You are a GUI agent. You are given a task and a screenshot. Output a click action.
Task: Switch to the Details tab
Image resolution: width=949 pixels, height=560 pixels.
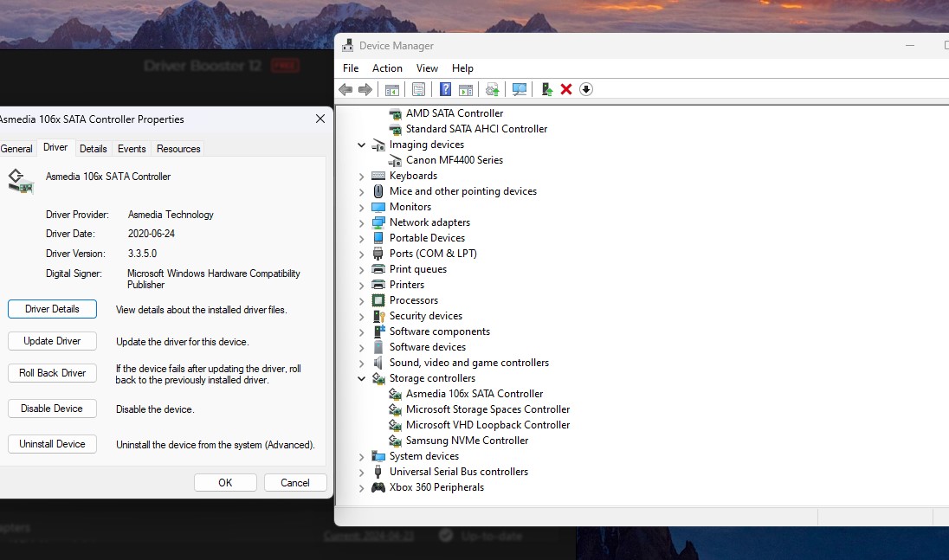pos(94,149)
